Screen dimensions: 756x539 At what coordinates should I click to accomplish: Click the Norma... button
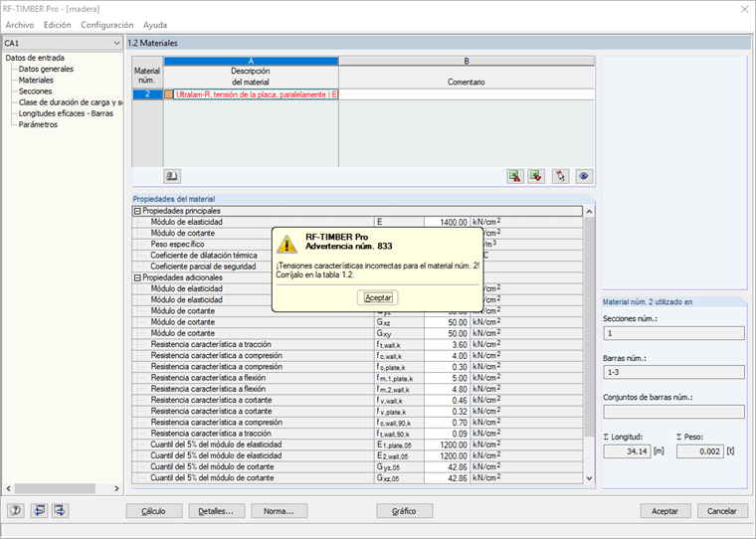279,511
